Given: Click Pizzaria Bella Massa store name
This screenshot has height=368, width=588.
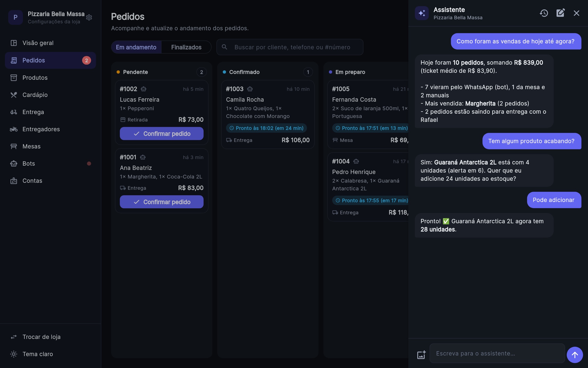Looking at the screenshot, I should pyautogui.click(x=56, y=14).
